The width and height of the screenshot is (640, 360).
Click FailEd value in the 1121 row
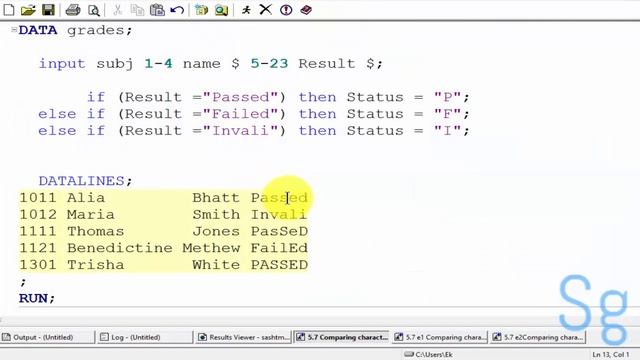coord(280,248)
